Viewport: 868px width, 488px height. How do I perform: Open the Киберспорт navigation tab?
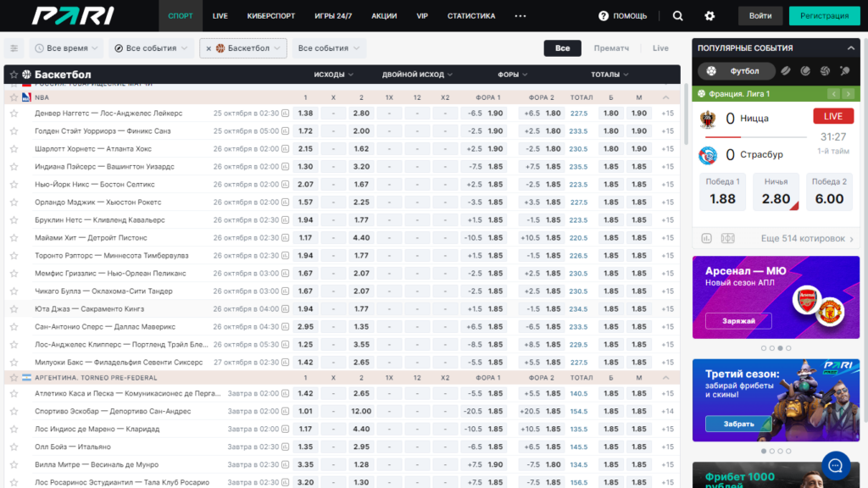[271, 16]
